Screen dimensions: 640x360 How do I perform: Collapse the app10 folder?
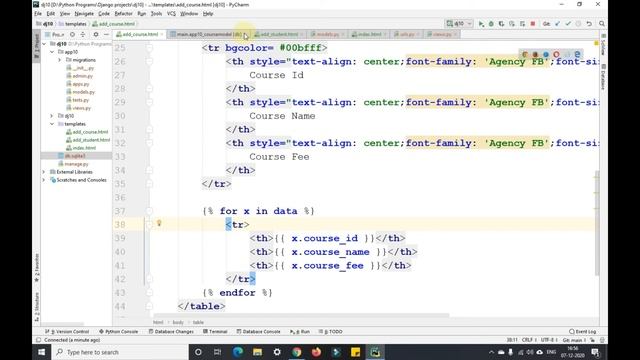(x=52, y=52)
